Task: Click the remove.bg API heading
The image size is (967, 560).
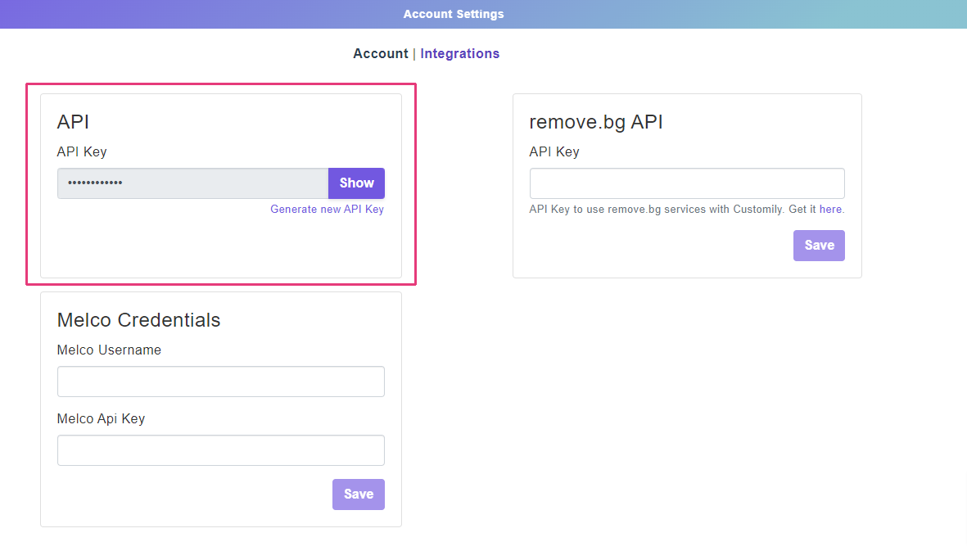Action: [595, 122]
